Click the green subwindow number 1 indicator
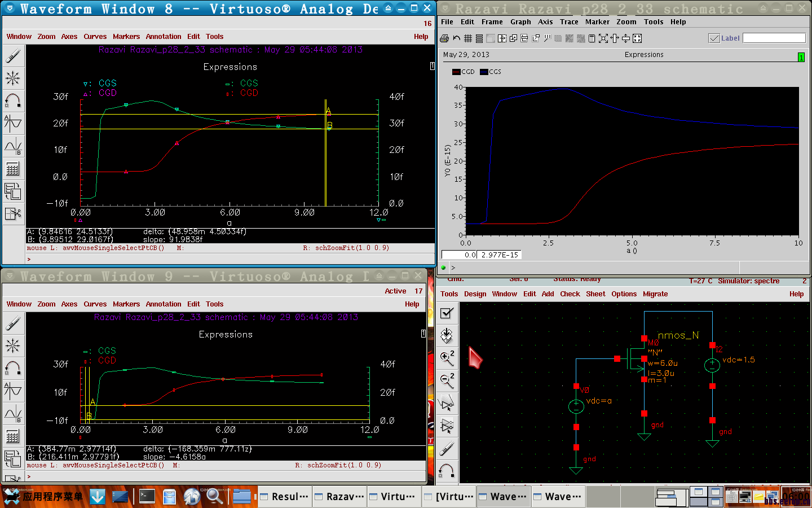This screenshot has height=508, width=812. click(x=801, y=57)
